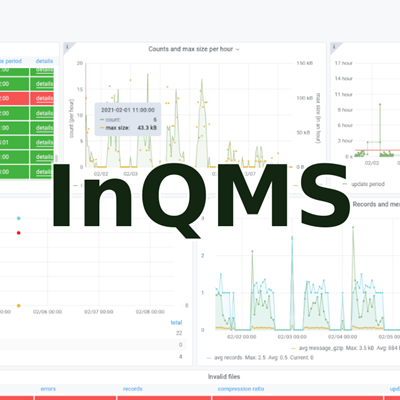
Task: Sort by the 'total' column header
Action: pos(176,322)
